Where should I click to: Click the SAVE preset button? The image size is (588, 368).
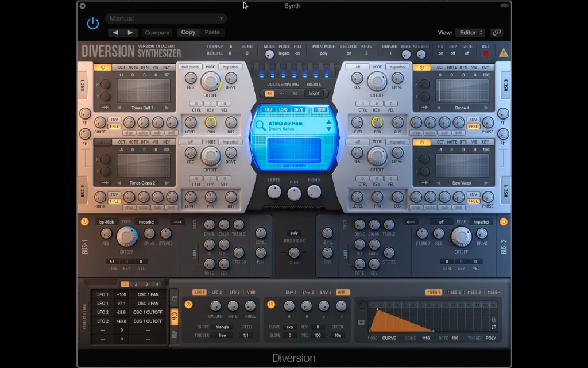pos(299,110)
